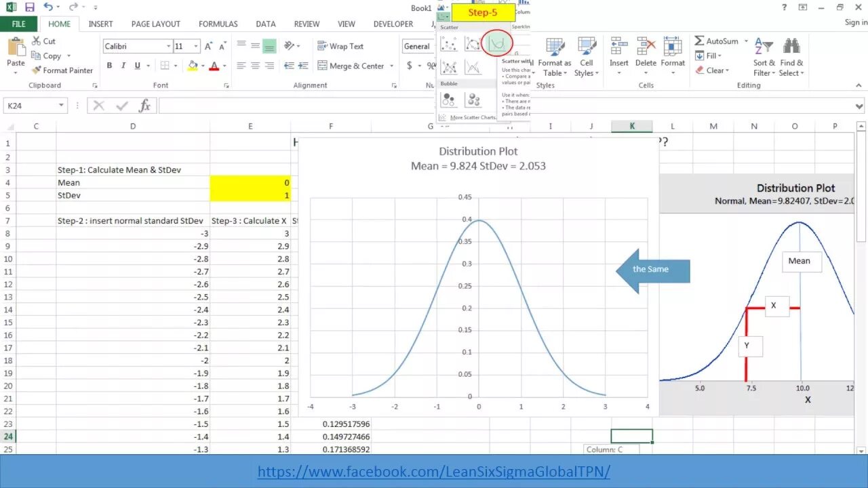Toggle Wrap Text
Image resolution: width=868 pixels, height=488 pixels.
click(x=340, y=47)
